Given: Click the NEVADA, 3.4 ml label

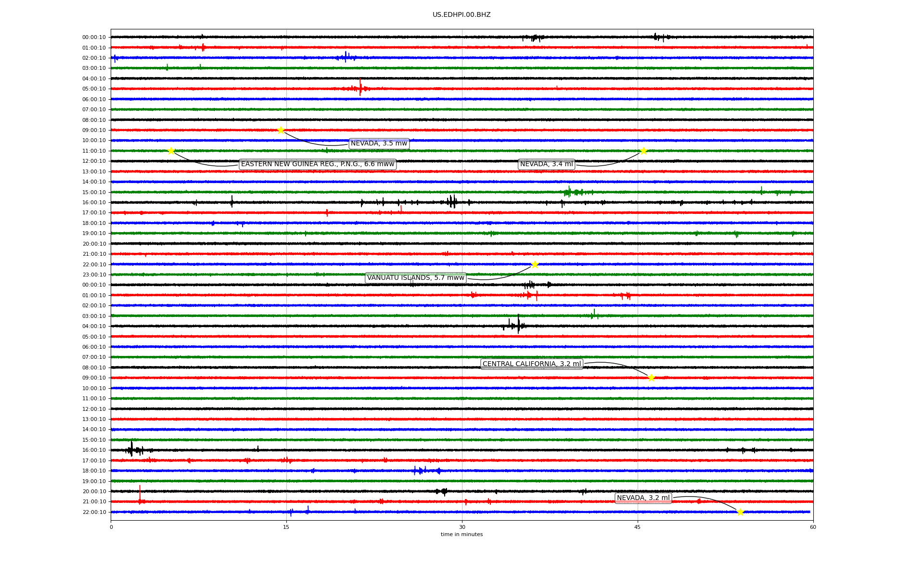Looking at the screenshot, I should pyautogui.click(x=546, y=164).
